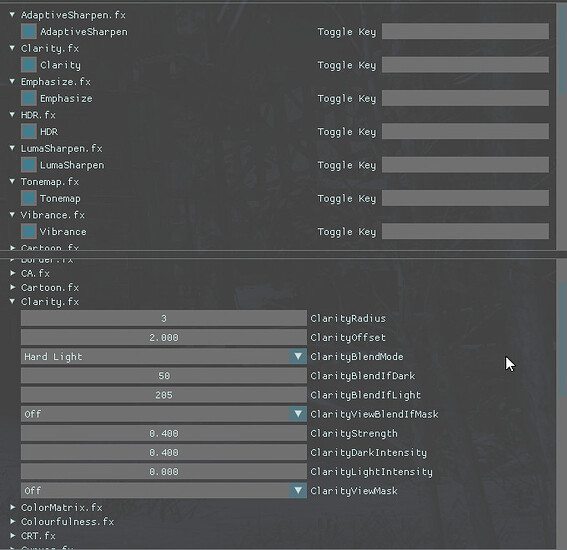The height and width of the screenshot is (550, 567).
Task: Click the ClarityLightIntensity slider
Action: pyautogui.click(x=164, y=472)
